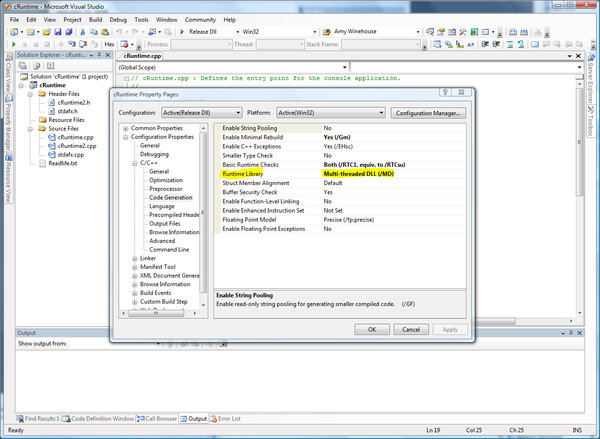The image size is (600, 439).
Task: Open the Toolbox hammer-and-wrench icon
Action: [463, 32]
